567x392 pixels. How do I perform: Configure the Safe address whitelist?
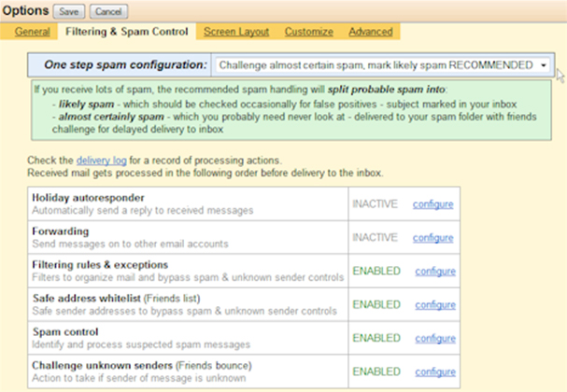(x=434, y=305)
